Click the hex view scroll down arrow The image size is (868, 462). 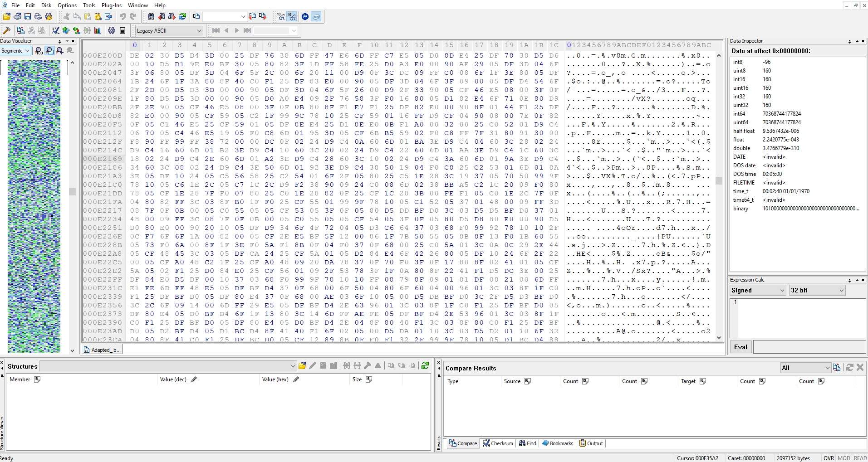(719, 337)
